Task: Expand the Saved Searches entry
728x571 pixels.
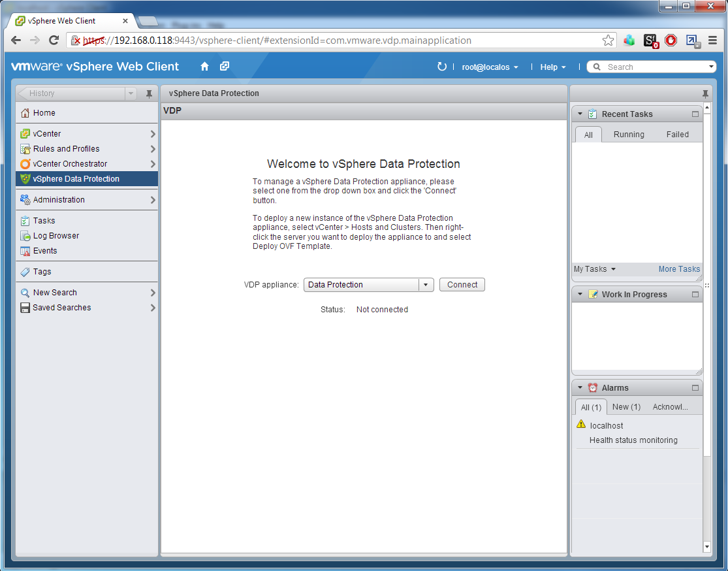Action: (x=153, y=308)
